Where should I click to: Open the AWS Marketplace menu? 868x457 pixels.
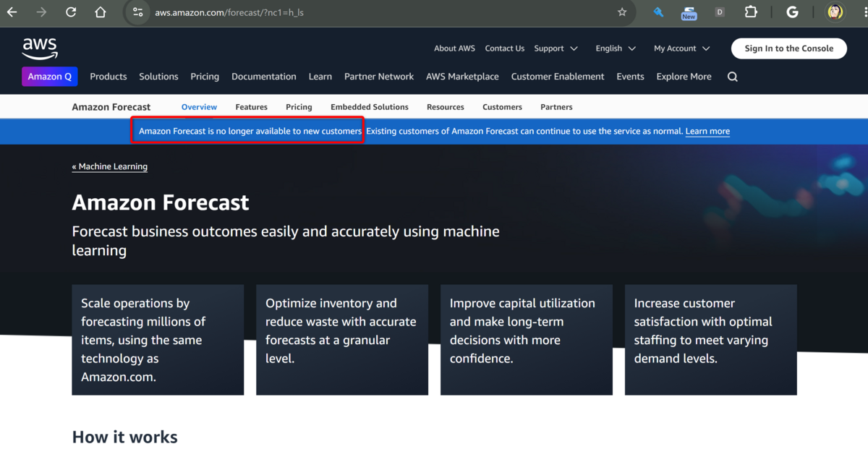462,77
